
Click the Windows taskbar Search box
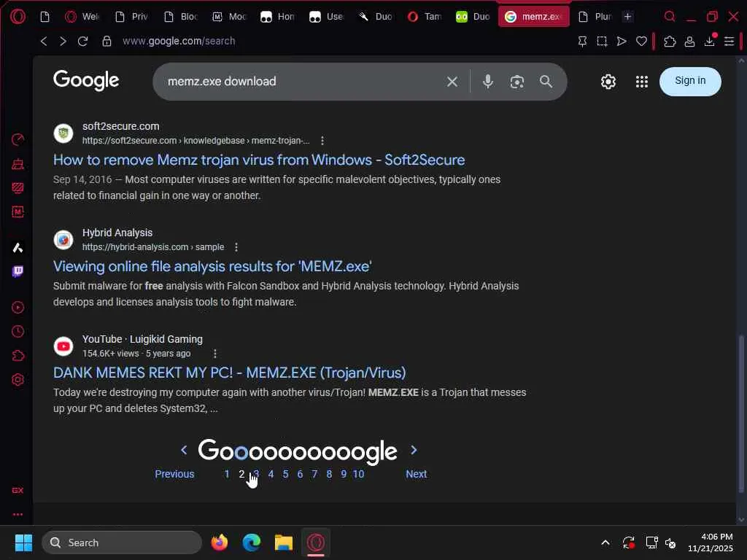pos(122,542)
